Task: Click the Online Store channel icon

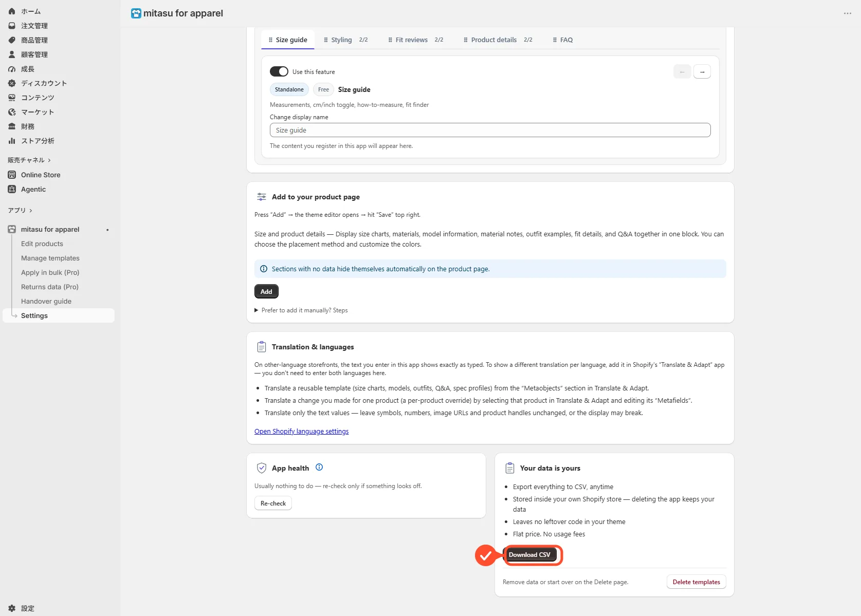Action: (12, 175)
